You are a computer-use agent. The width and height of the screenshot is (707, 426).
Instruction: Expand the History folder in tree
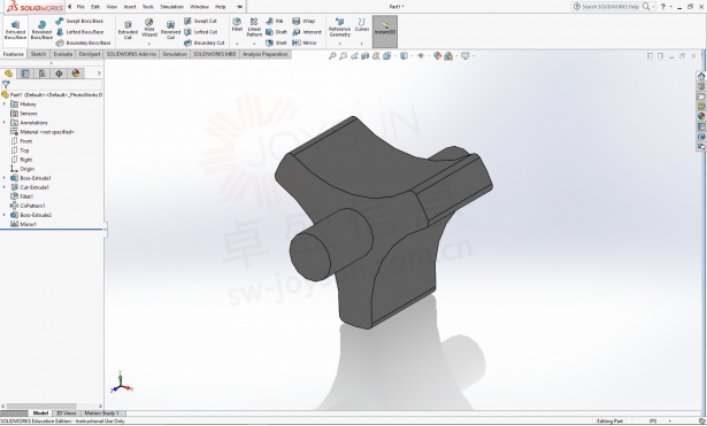click(x=4, y=104)
